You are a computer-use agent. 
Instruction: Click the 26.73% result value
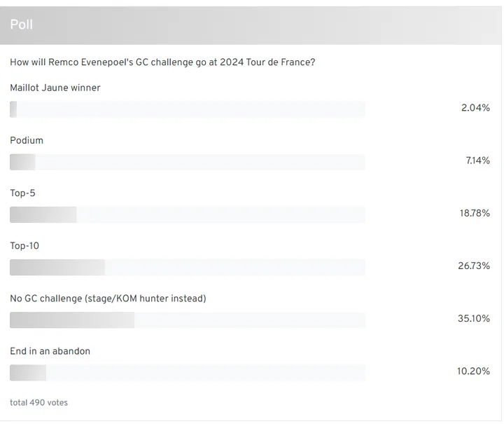(474, 266)
